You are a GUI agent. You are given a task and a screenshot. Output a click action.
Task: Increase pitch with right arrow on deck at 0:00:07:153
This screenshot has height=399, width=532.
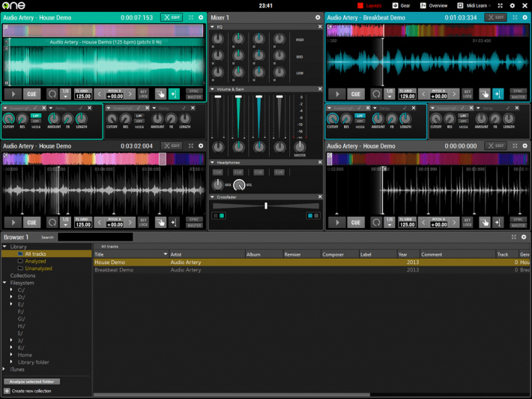(x=130, y=94)
